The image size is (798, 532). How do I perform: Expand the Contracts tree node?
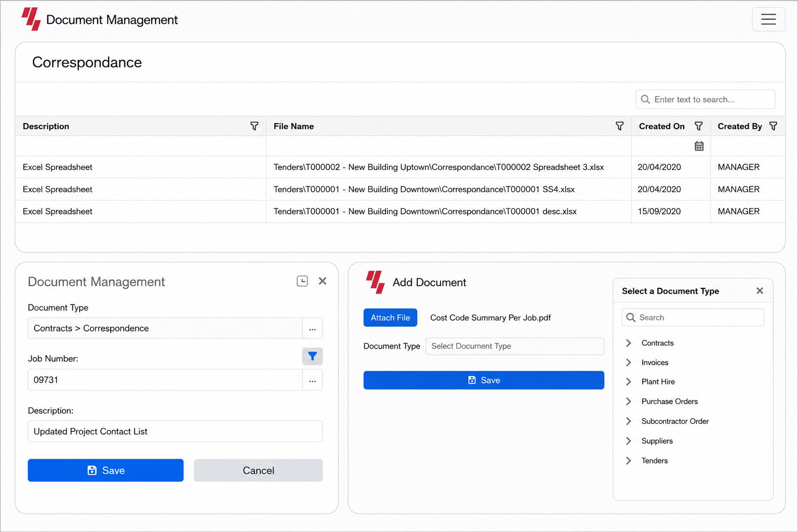629,343
